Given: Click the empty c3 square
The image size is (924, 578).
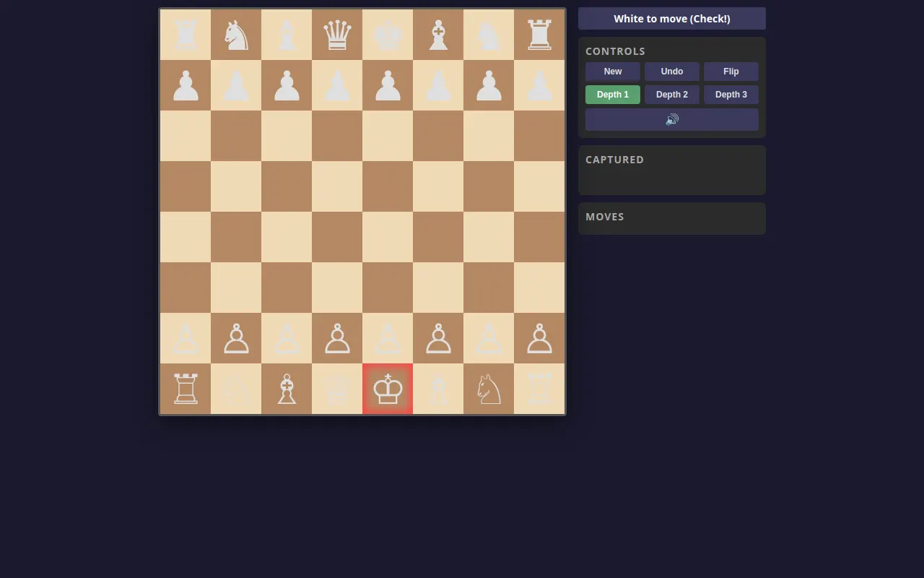Looking at the screenshot, I should click(287, 288).
